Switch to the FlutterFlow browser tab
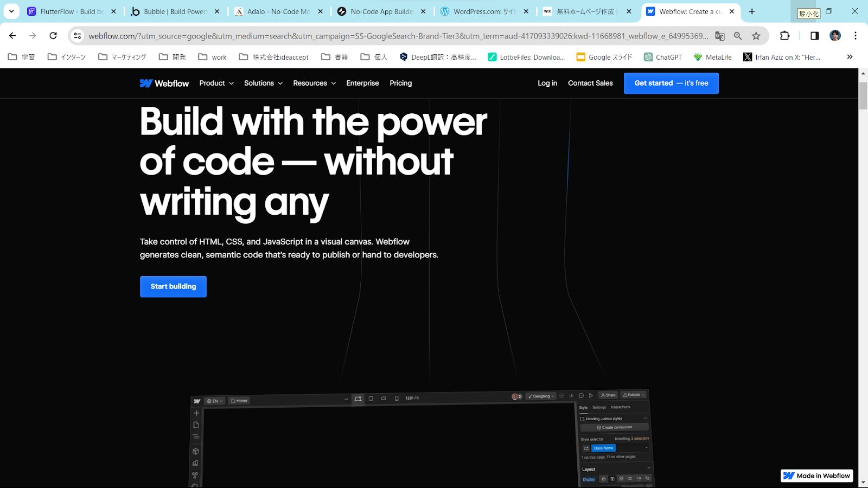The height and width of the screenshot is (488, 868). click(x=72, y=11)
